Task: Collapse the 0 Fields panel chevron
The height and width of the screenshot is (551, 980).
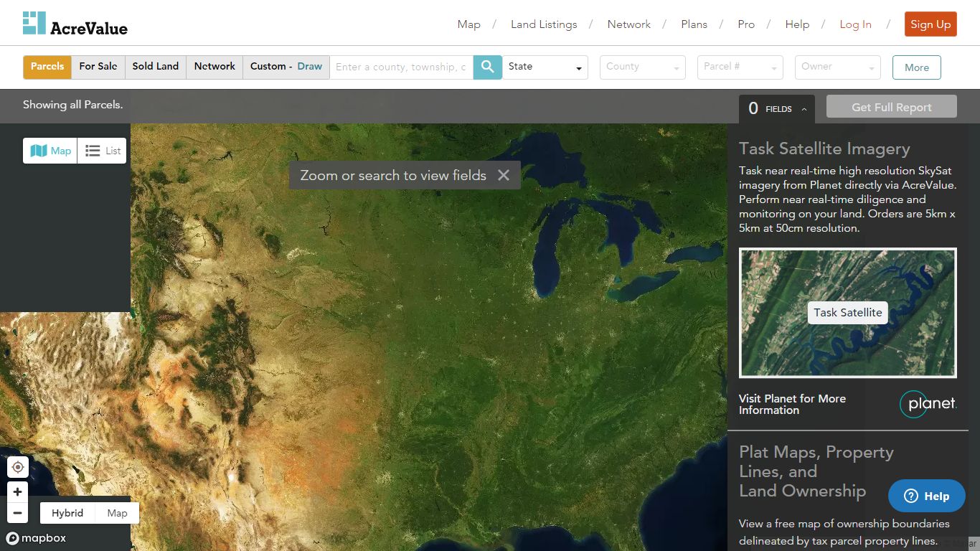Action: [x=804, y=109]
